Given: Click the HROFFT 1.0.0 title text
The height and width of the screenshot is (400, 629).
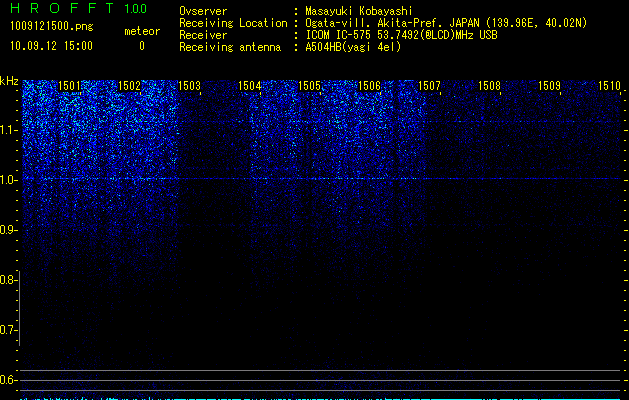Looking at the screenshot, I should click(x=78, y=8).
